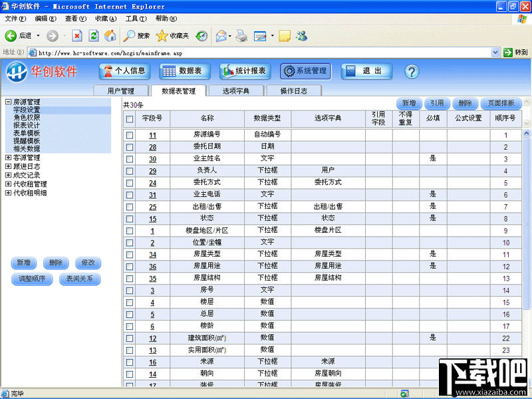Image resolution: width=532 pixels, height=399 pixels.
Task: Click 调整顺序 button in left panel
Action: [32, 279]
